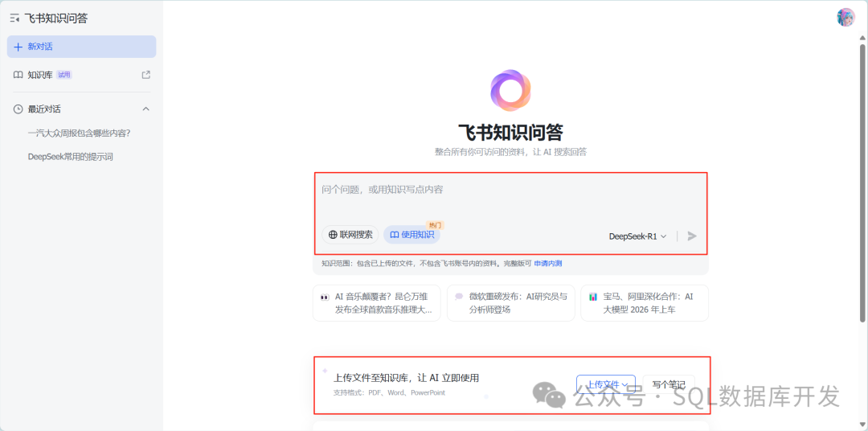
Task: Open conversation 一汽大众周报包含哪些内容?
Action: click(79, 133)
